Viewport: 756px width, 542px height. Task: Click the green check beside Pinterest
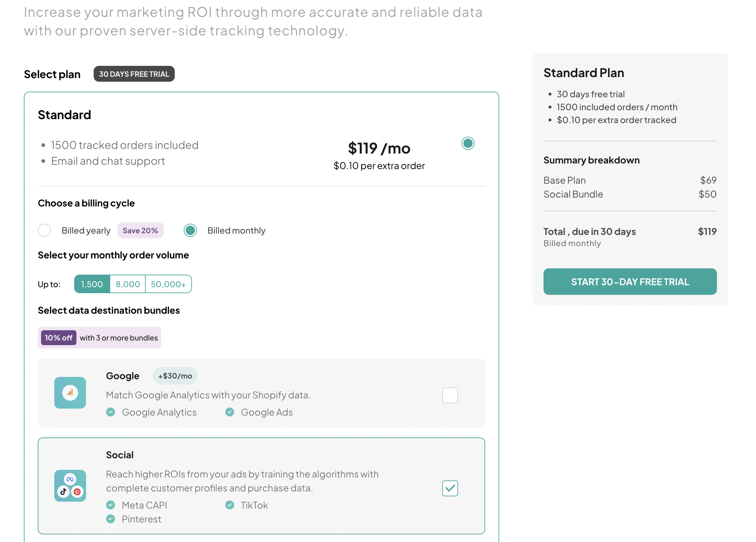coord(111,519)
